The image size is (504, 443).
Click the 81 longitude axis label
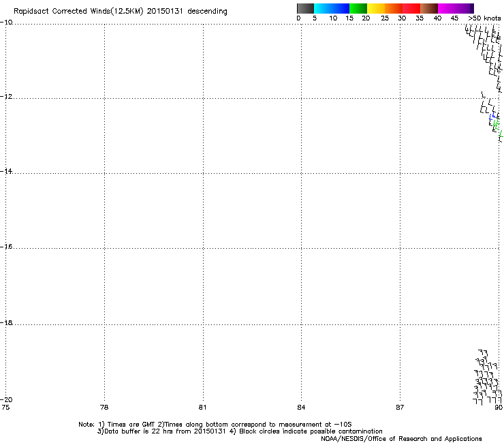(202, 408)
